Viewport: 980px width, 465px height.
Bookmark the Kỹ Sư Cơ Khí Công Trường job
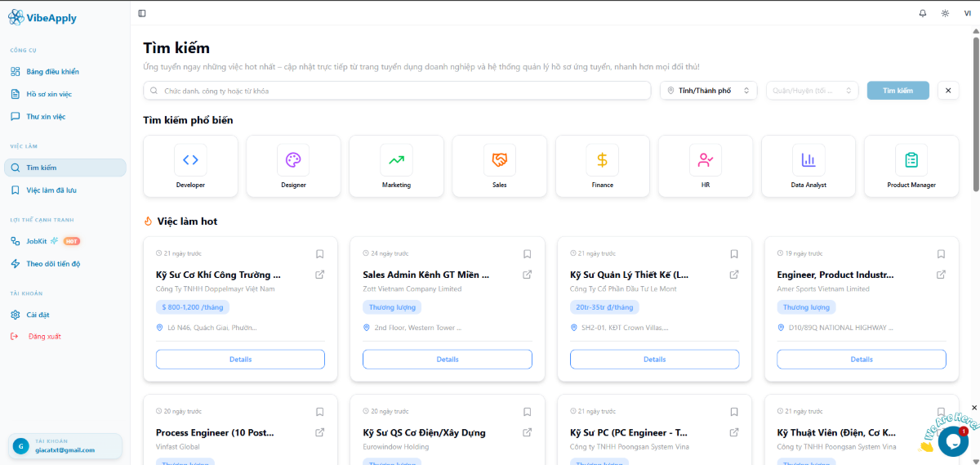click(320, 254)
